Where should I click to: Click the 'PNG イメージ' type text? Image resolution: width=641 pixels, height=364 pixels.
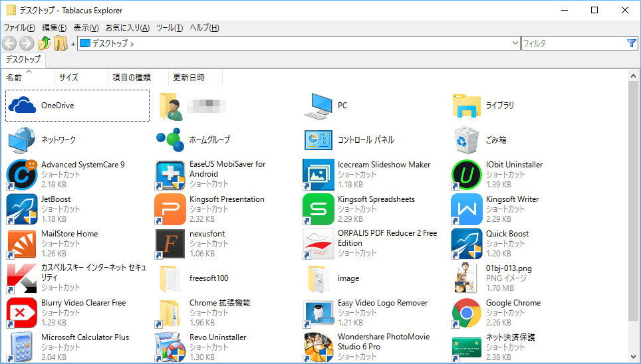point(506,278)
